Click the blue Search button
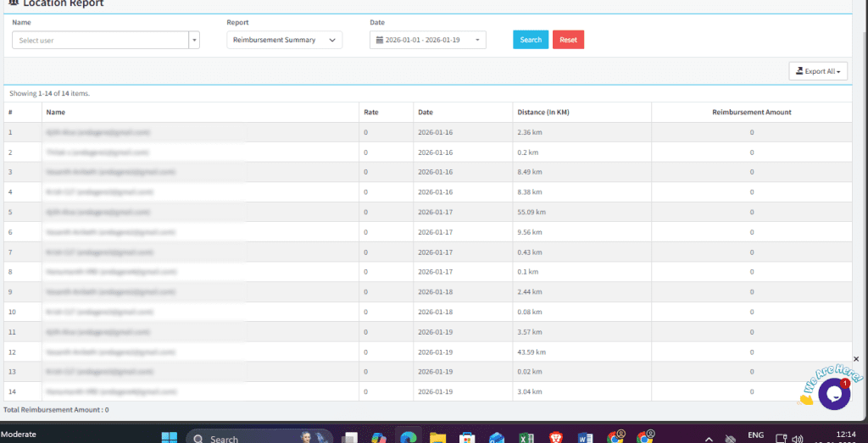 (x=531, y=40)
